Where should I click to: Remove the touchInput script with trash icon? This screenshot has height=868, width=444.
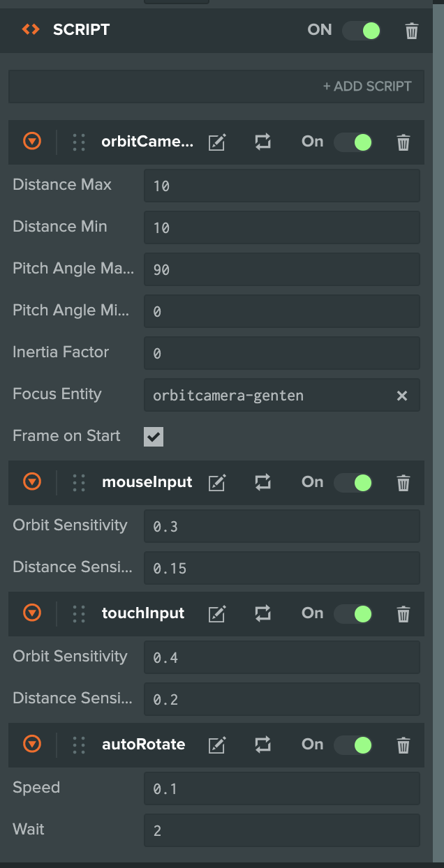[x=403, y=614]
